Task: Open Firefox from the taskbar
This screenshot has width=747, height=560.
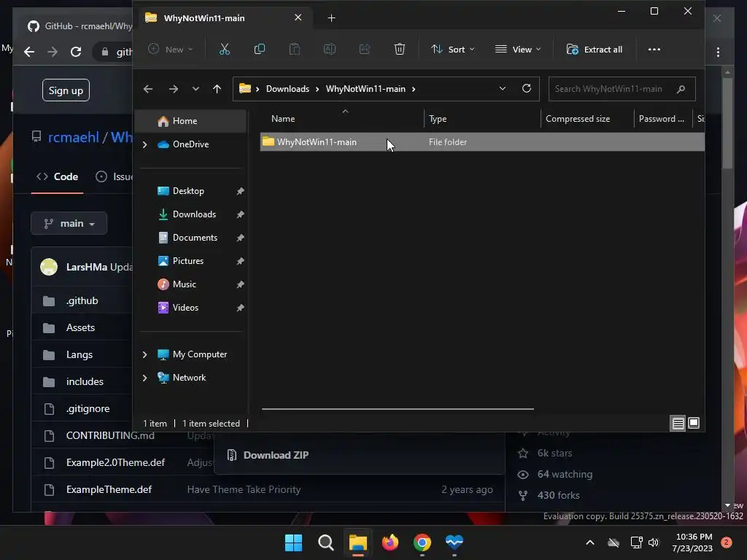Action: coord(390,542)
